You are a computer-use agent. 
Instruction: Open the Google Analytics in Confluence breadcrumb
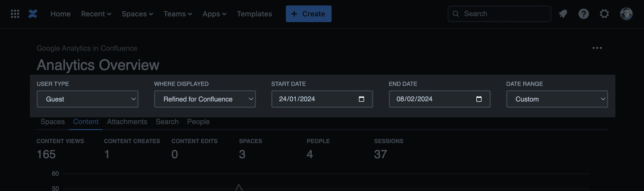pyautogui.click(x=87, y=48)
